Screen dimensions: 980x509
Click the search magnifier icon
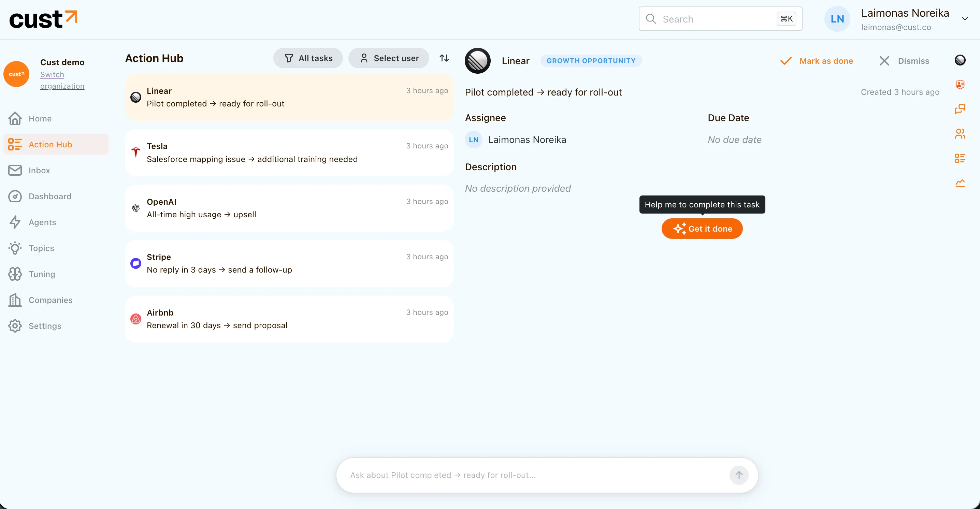651,19
